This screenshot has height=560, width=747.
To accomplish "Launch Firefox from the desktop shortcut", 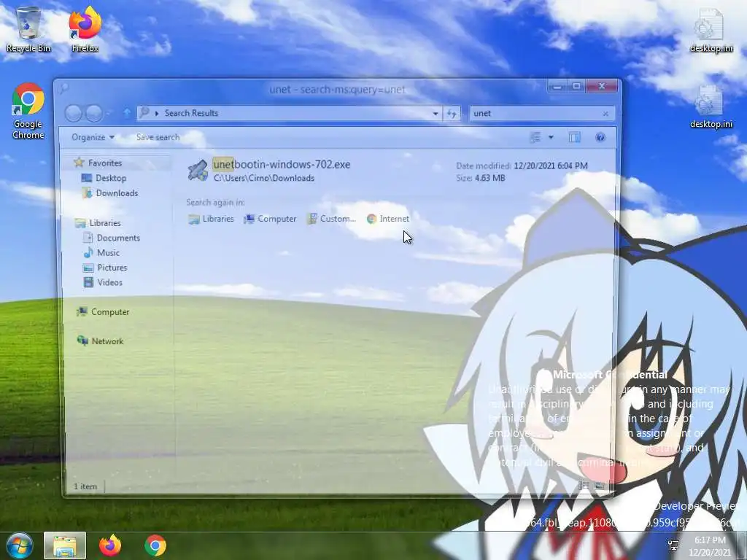I will pos(85,29).
